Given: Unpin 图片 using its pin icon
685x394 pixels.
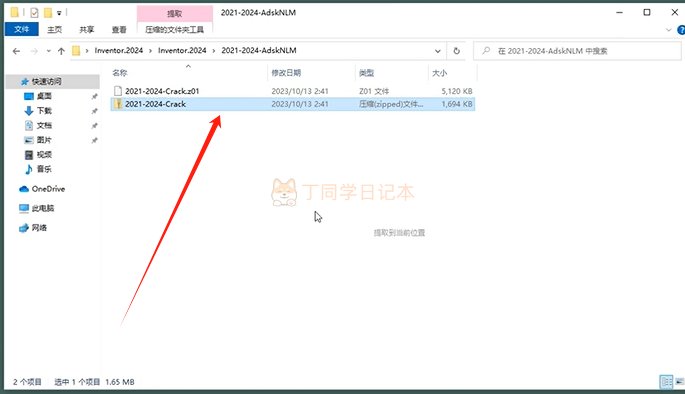Looking at the screenshot, I should pyautogui.click(x=94, y=141).
